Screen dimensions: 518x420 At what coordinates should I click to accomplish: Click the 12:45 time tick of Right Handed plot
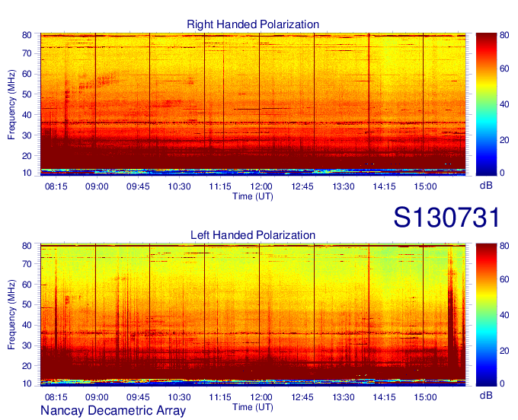pyautogui.click(x=302, y=186)
